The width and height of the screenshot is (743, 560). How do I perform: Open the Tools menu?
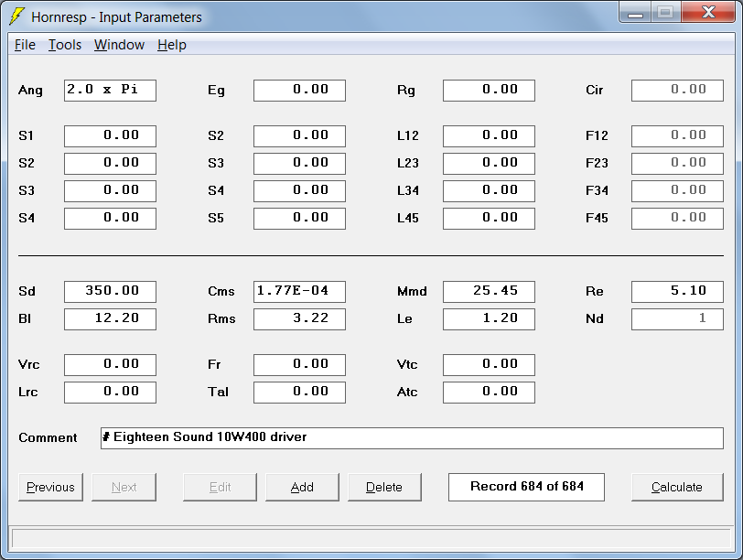pos(65,45)
